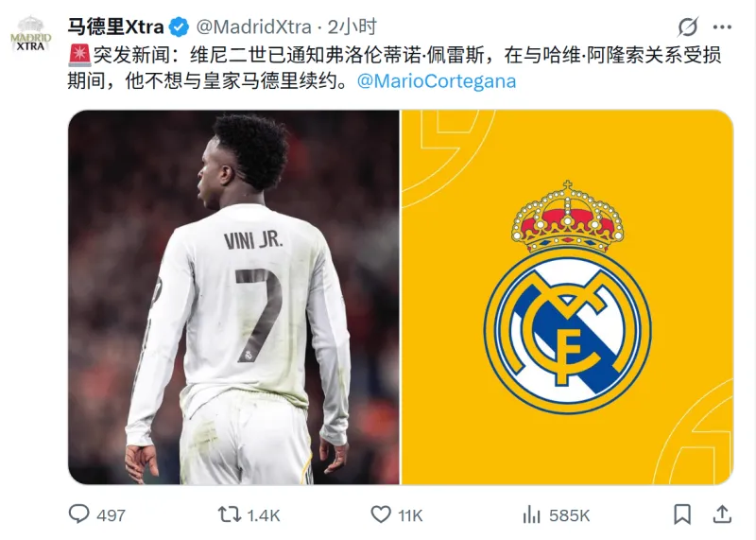Open the three-dot more options menu
Viewport: 756px width, 540px height.
[x=722, y=27]
